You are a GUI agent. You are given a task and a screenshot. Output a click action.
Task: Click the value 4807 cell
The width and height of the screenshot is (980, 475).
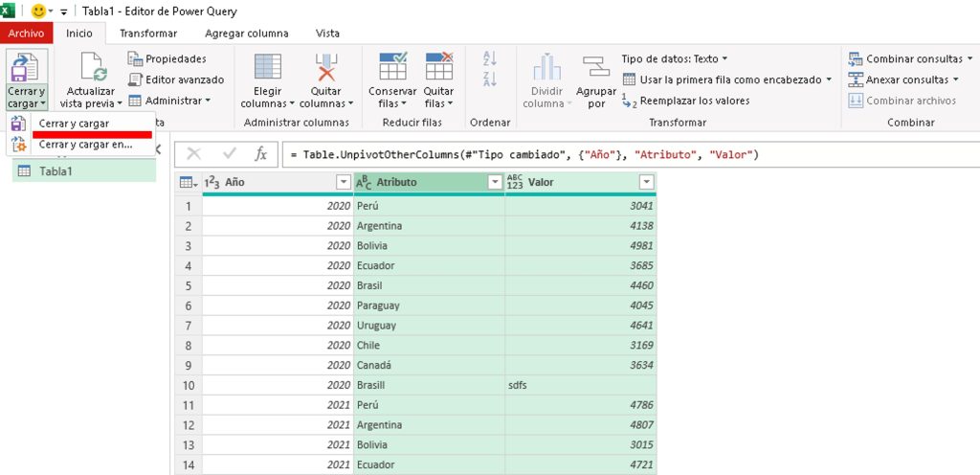pyautogui.click(x=581, y=425)
